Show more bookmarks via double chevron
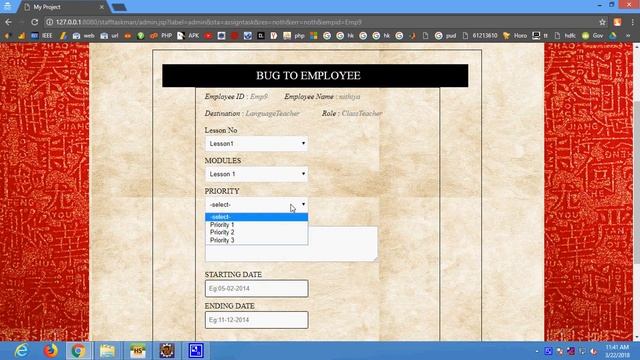 (x=628, y=36)
